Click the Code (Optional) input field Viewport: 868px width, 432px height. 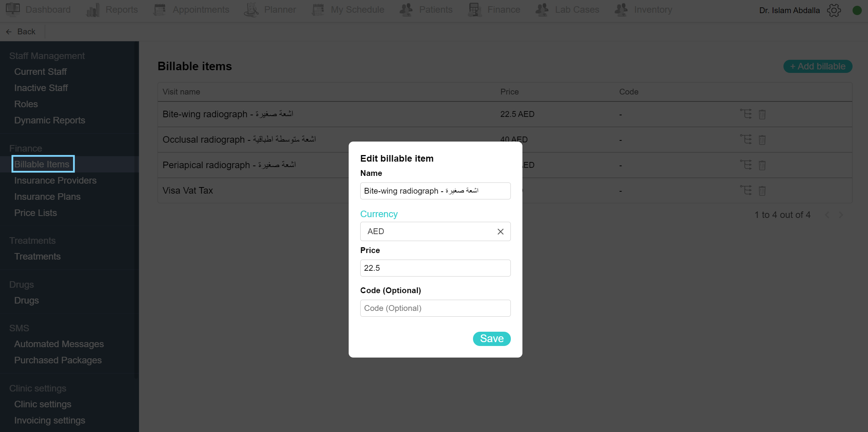(x=435, y=308)
